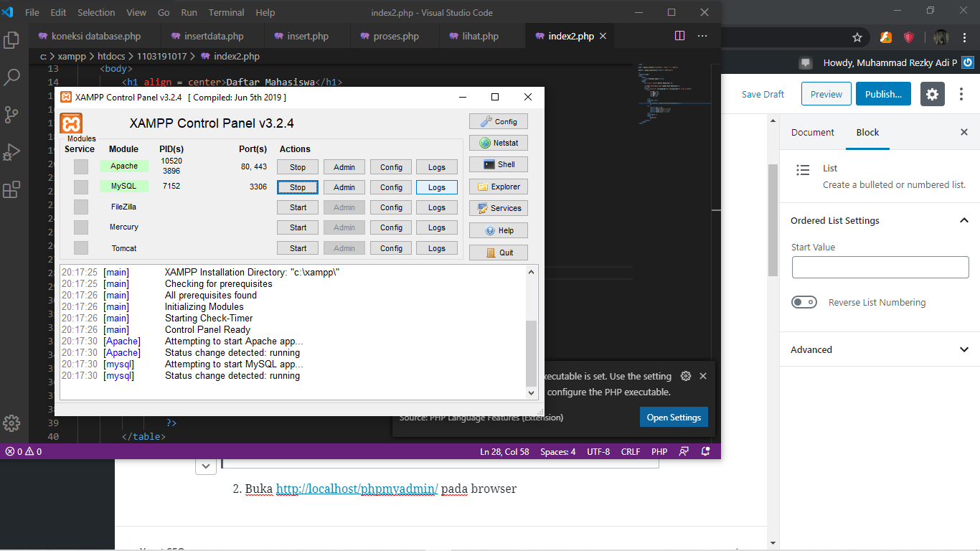The image size is (980, 551).
Task: Click the Mercury service checkbox in XAMPP
Action: click(81, 227)
